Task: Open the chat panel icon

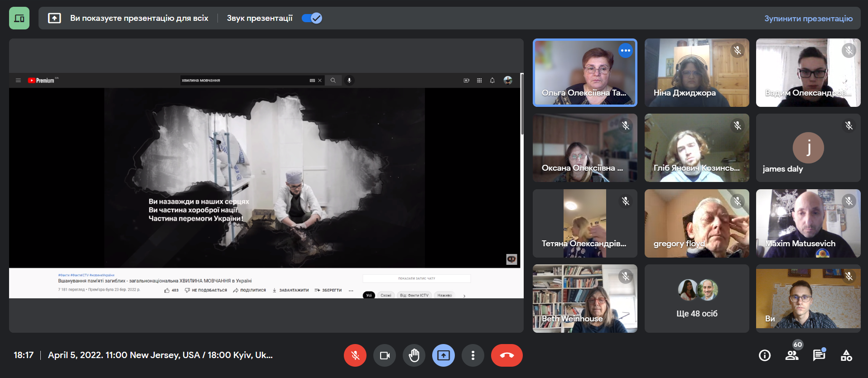Action: pyautogui.click(x=819, y=355)
